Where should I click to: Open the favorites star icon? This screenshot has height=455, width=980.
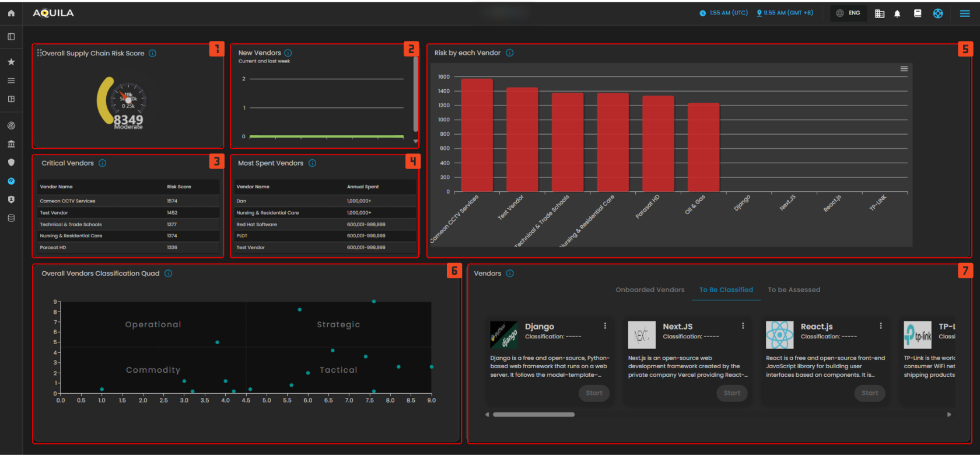pyautogui.click(x=11, y=62)
